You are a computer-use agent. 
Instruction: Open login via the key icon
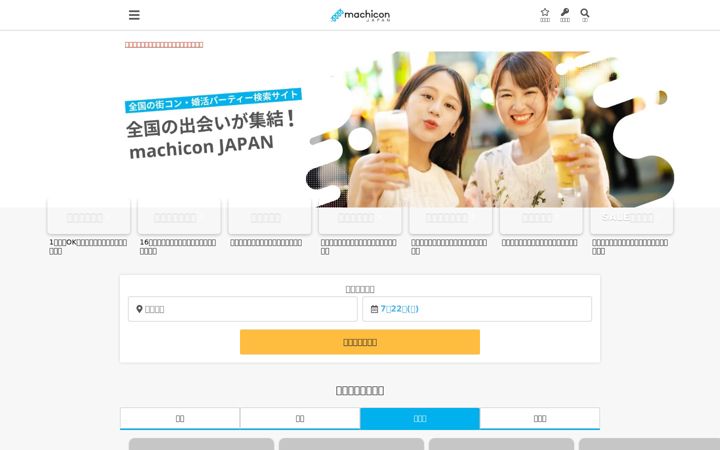click(x=565, y=15)
